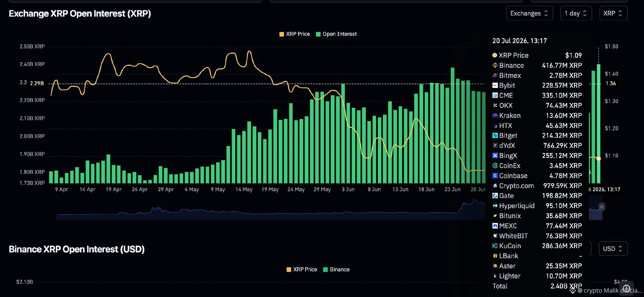Click the "3 Jun" date on the x-axis

point(348,189)
